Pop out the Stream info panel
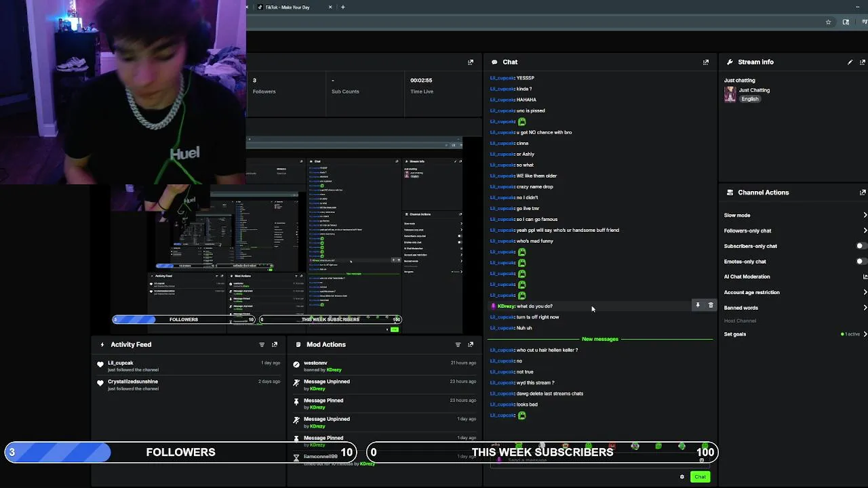Viewport: 868px width, 488px height. (863, 62)
